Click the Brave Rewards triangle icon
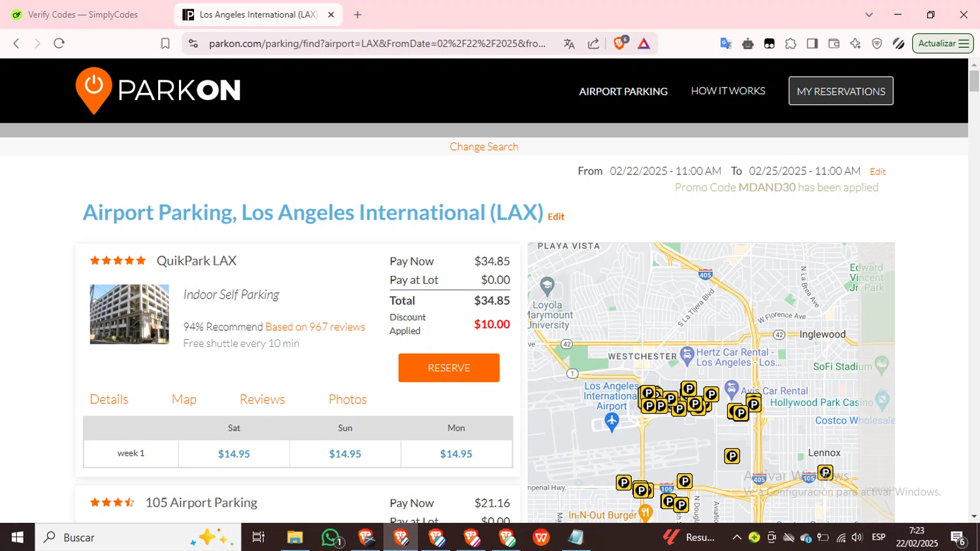This screenshot has height=551, width=980. (644, 43)
